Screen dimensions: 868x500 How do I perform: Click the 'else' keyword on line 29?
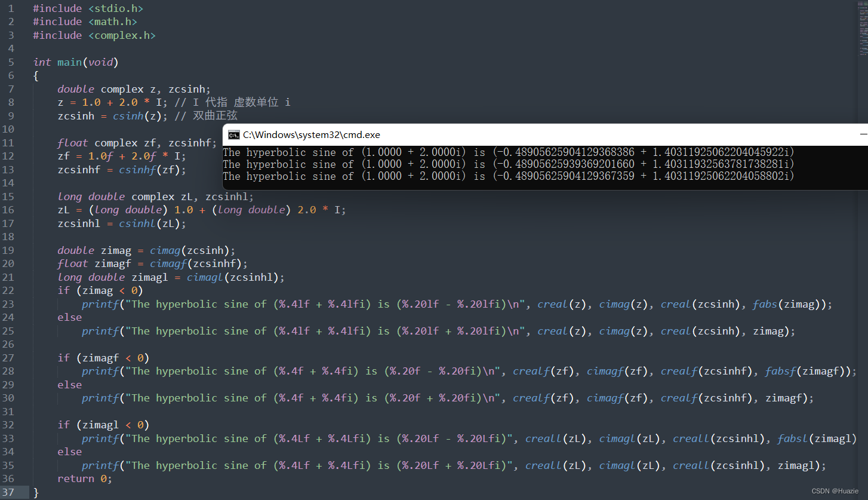click(69, 385)
